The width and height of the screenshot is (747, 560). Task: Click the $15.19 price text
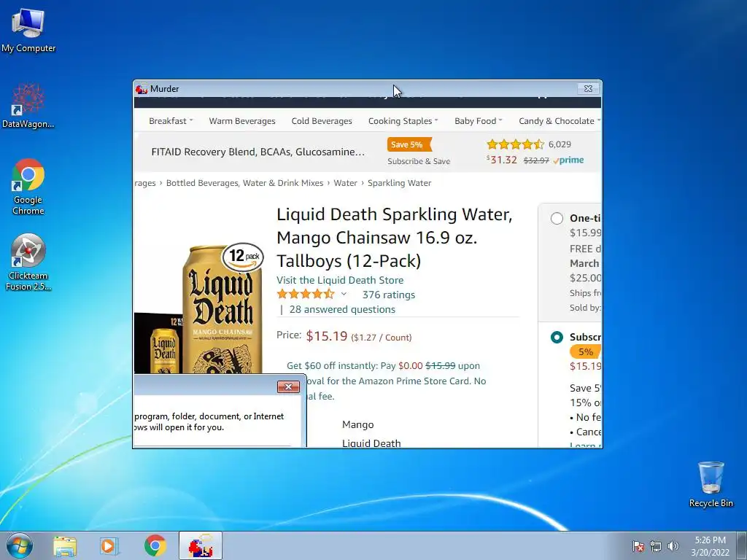click(x=326, y=336)
